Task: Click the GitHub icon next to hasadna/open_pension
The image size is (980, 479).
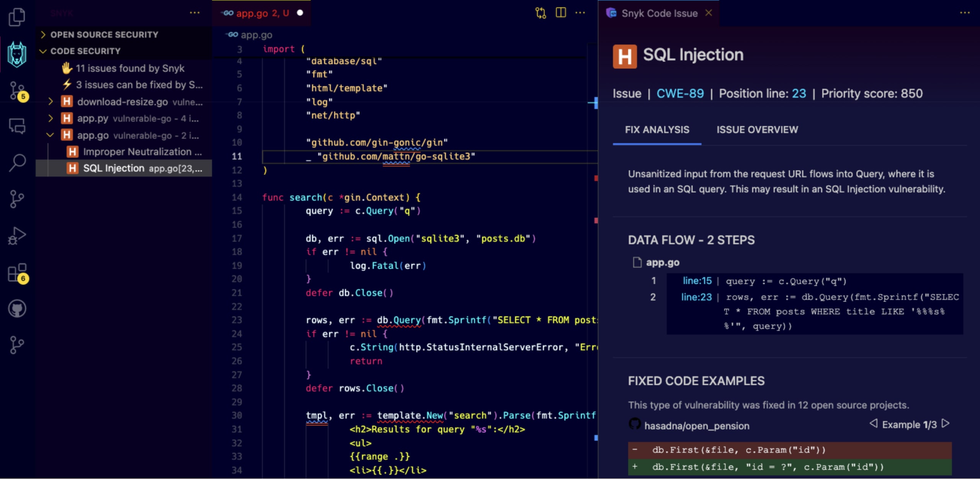Action: point(635,424)
